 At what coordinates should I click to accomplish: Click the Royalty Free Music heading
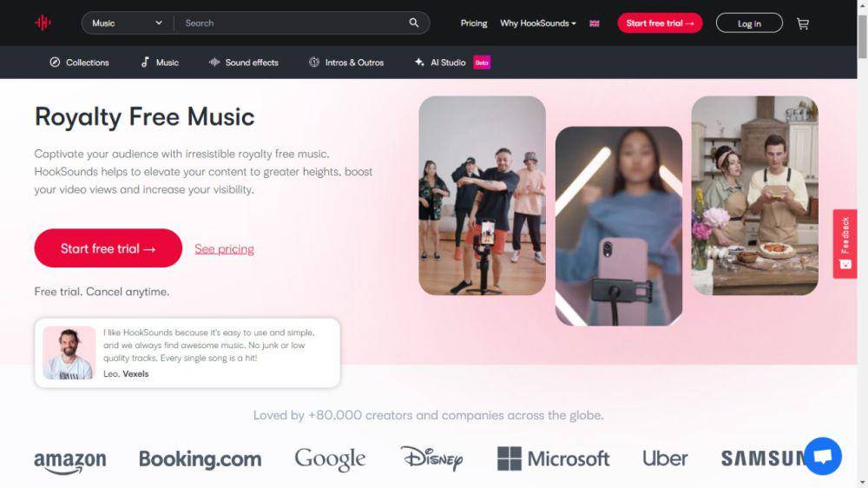tap(144, 117)
